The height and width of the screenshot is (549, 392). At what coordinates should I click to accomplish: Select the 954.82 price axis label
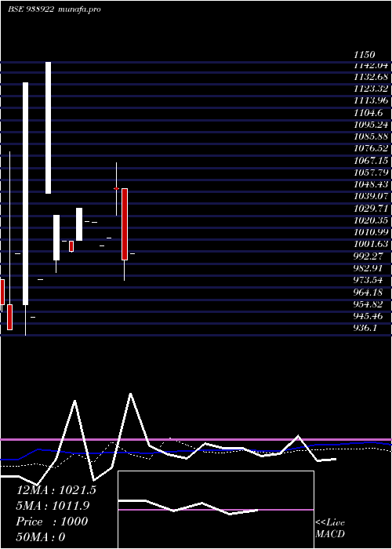pos(368,304)
